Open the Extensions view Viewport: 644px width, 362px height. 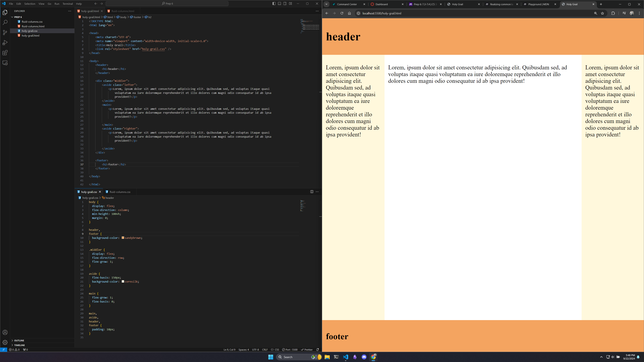pos(5,53)
